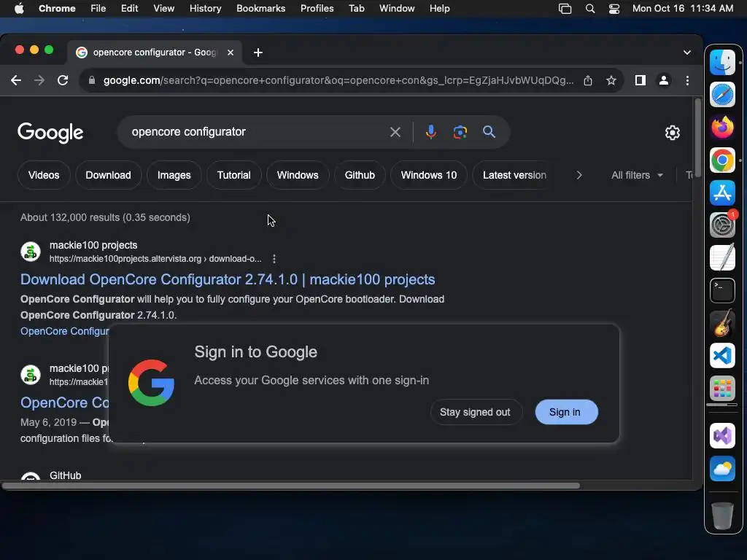Open the Apple menu

tap(19, 9)
